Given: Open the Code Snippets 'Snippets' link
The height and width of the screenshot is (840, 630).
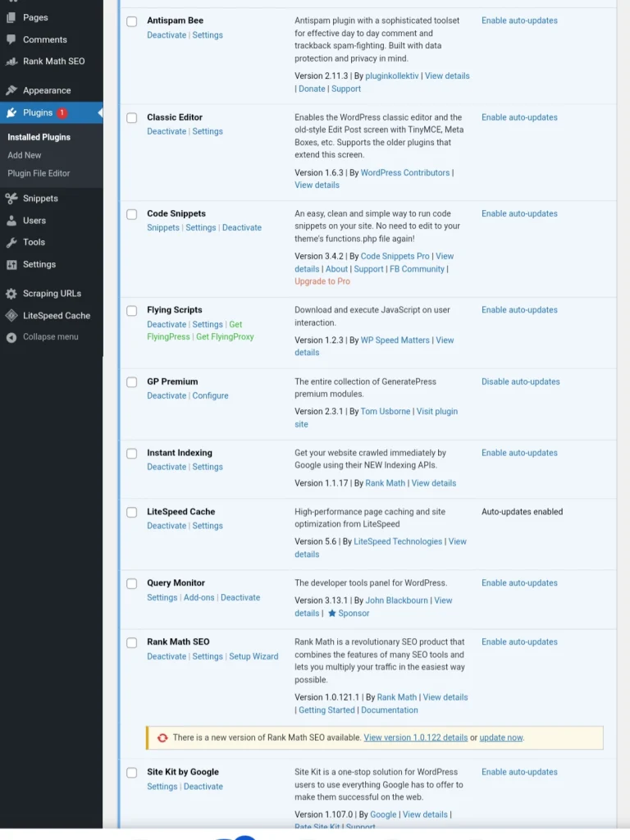Looking at the screenshot, I should 163,228.
